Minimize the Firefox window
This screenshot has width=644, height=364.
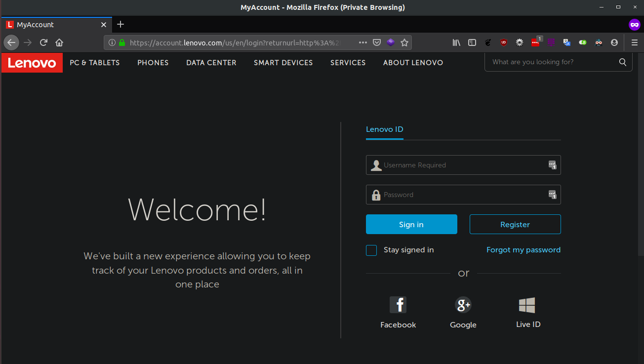601,7
